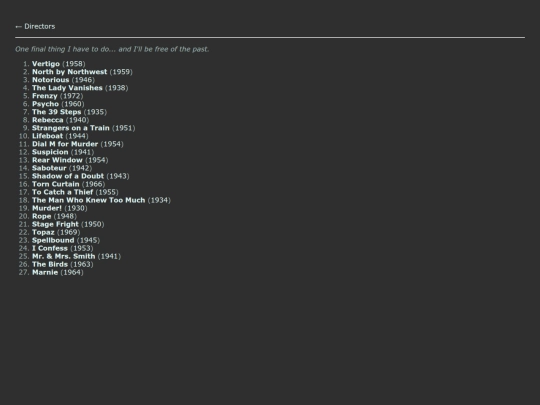Open the Rope (1948) entry

[41, 216]
